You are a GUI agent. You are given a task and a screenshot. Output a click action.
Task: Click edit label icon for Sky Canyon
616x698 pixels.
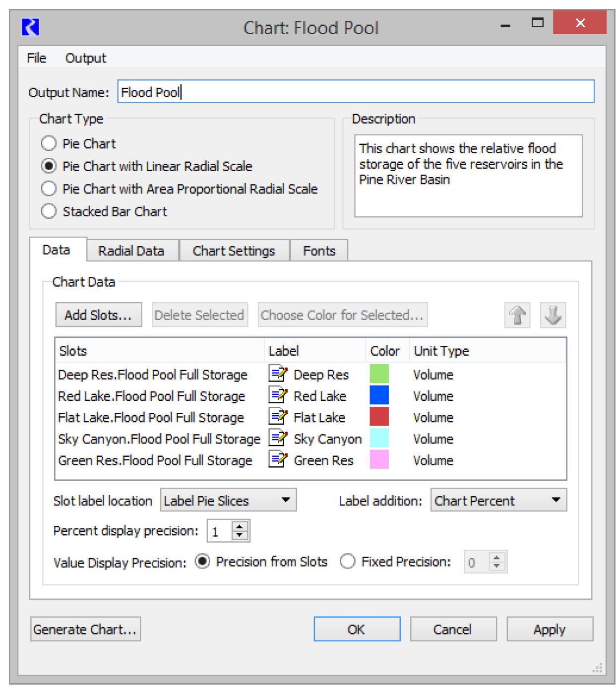click(278, 439)
